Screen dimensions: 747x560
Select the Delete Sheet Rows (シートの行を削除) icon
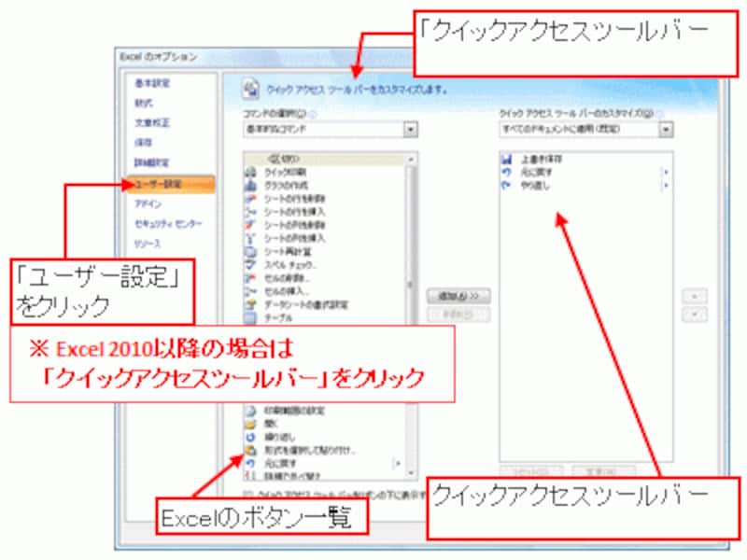[x=250, y=199]
